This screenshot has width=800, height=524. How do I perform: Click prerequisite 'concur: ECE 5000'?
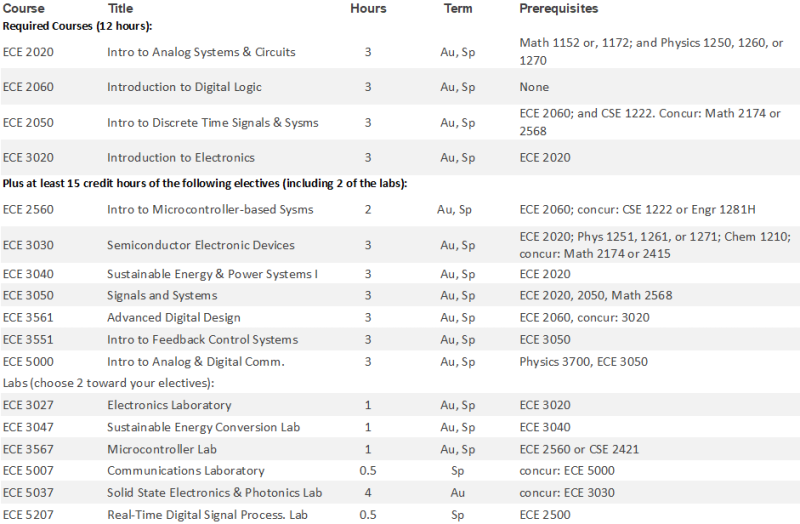click(x=567, y=470)
